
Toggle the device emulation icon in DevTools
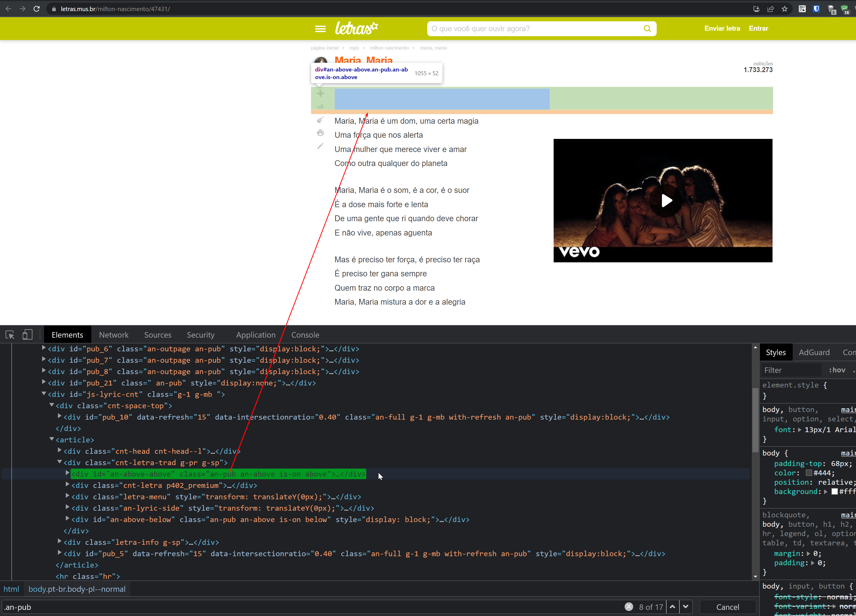coord(27,335)
